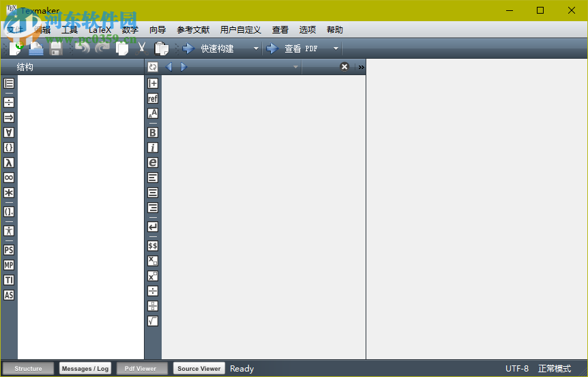Viewport: 588px width, 377px height.
Task: Save the document with the floppy icon
Action: tap(56, 48)
